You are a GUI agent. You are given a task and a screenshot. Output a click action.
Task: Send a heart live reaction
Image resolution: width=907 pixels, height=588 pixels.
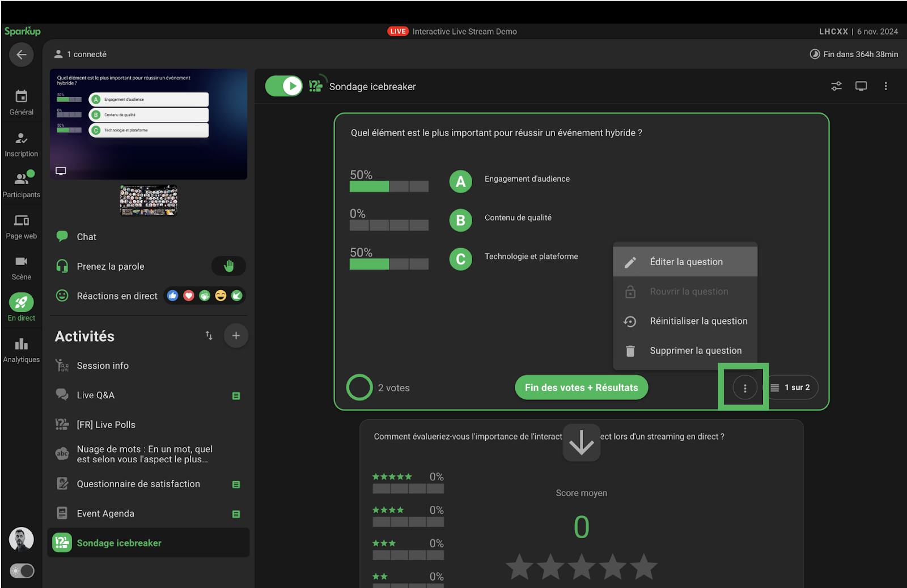point(189,296)
